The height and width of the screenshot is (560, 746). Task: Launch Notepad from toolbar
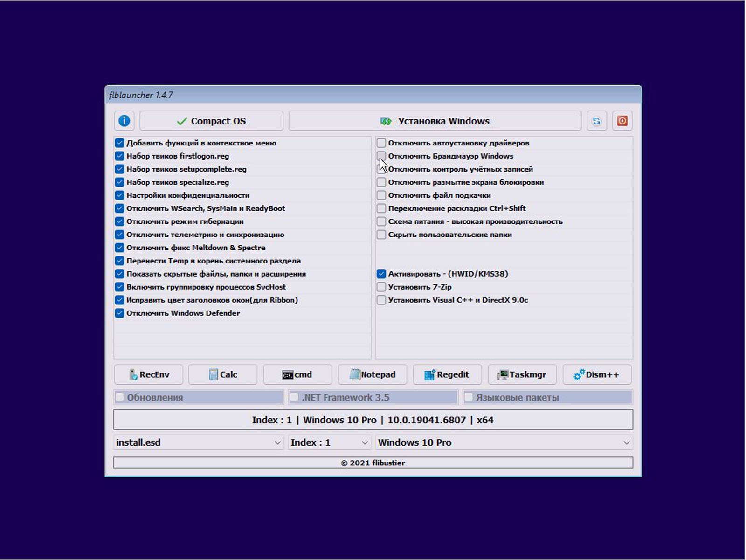point(373,374)
